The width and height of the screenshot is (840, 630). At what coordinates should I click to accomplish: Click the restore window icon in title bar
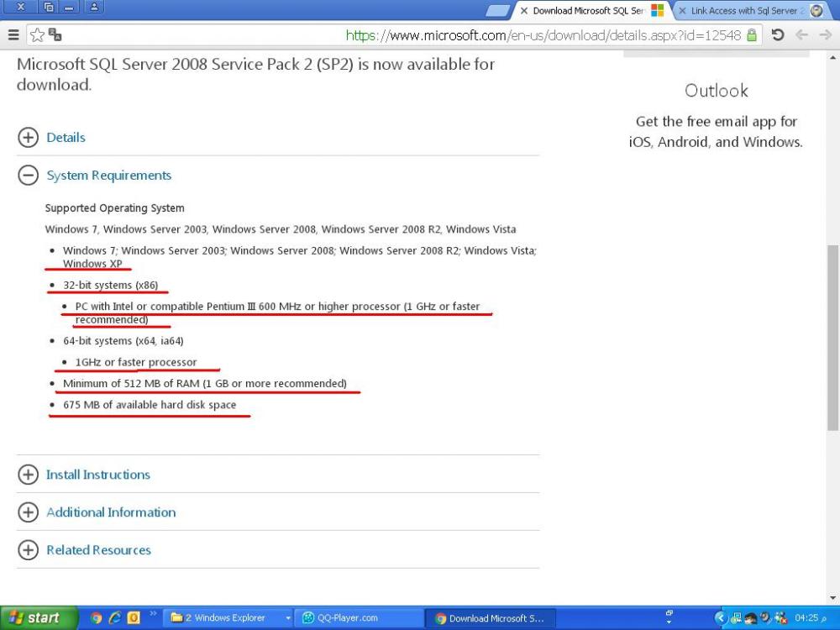50,7
